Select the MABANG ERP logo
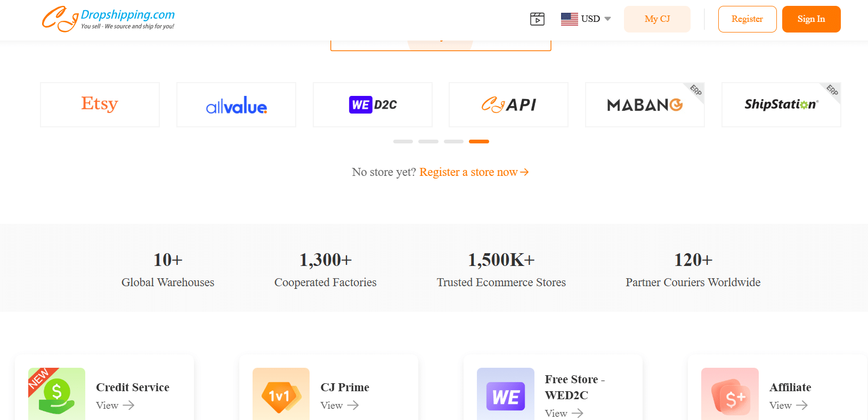 pos(644,104)
